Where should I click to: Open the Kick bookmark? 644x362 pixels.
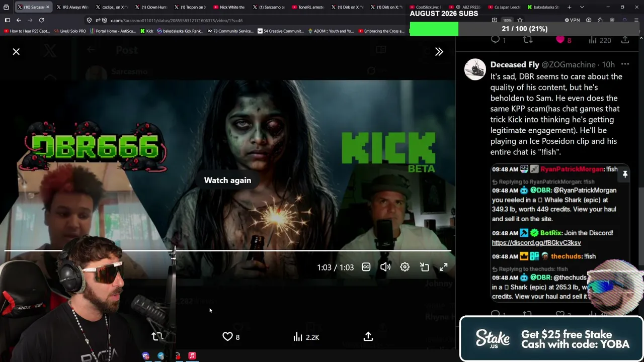coord(146,31)
